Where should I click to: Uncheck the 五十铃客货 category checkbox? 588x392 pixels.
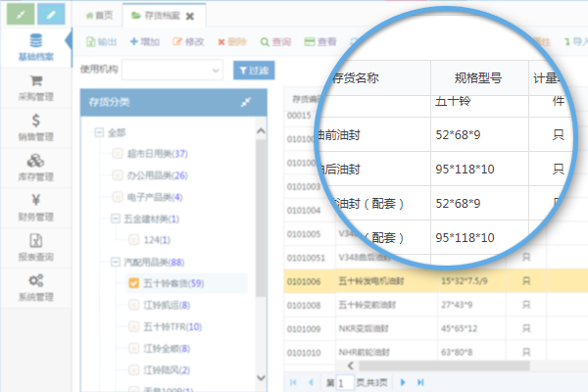135,283
